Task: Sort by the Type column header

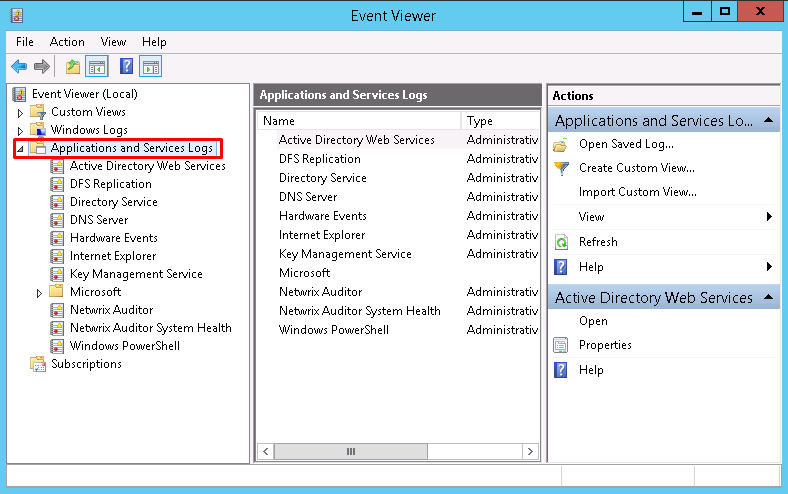Action: point(500,121)
